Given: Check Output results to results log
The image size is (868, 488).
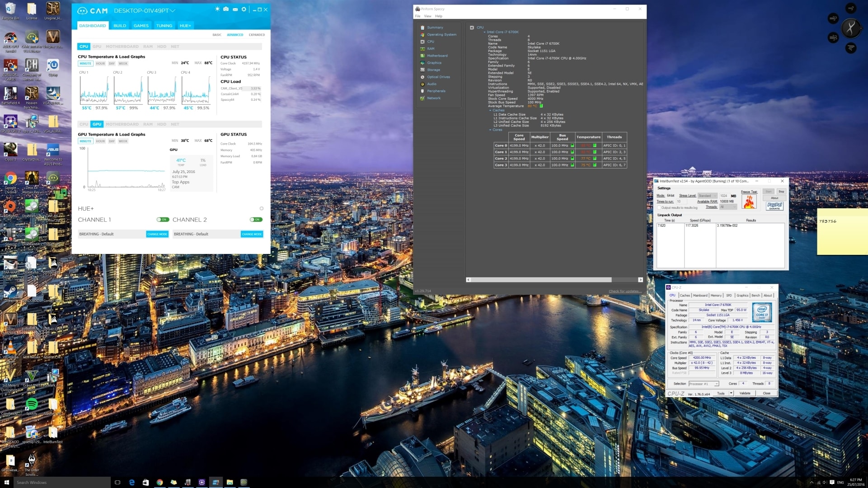Looking at the screenshot, I should [x=659, y=208].
